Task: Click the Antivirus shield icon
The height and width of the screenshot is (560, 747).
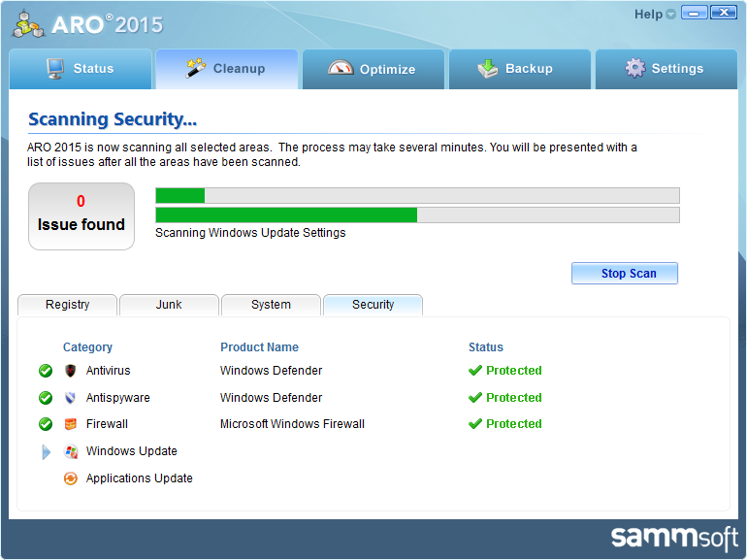Action: click(70, 371)
